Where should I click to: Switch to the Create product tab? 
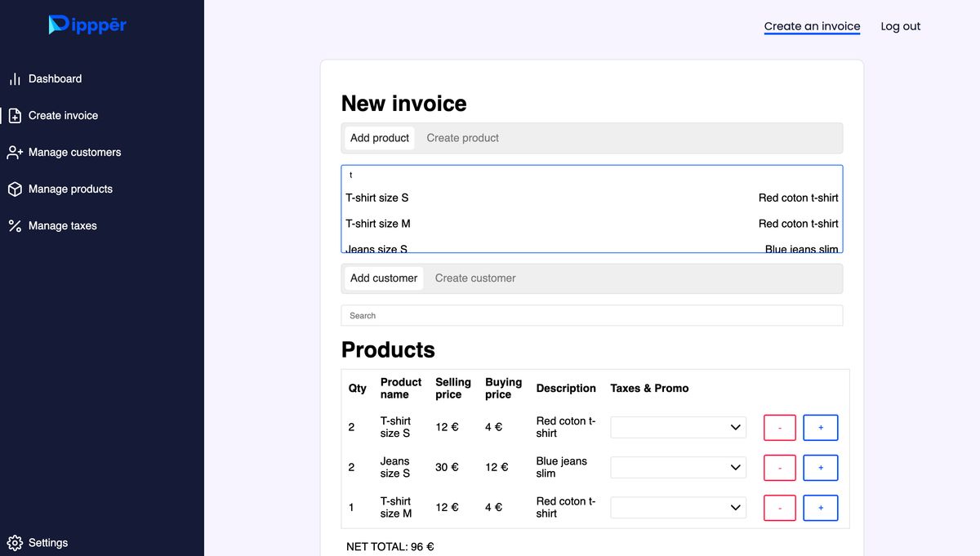463,137
